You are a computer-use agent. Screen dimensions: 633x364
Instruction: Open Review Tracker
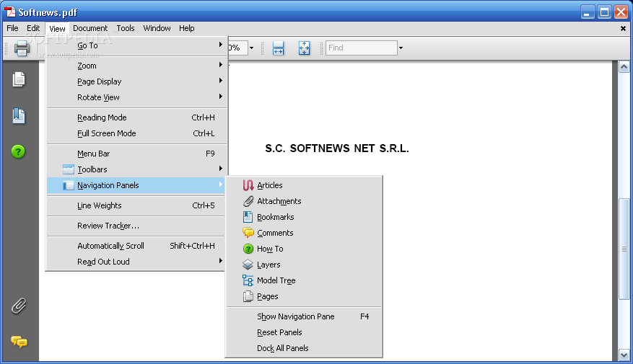coord(136,226)
